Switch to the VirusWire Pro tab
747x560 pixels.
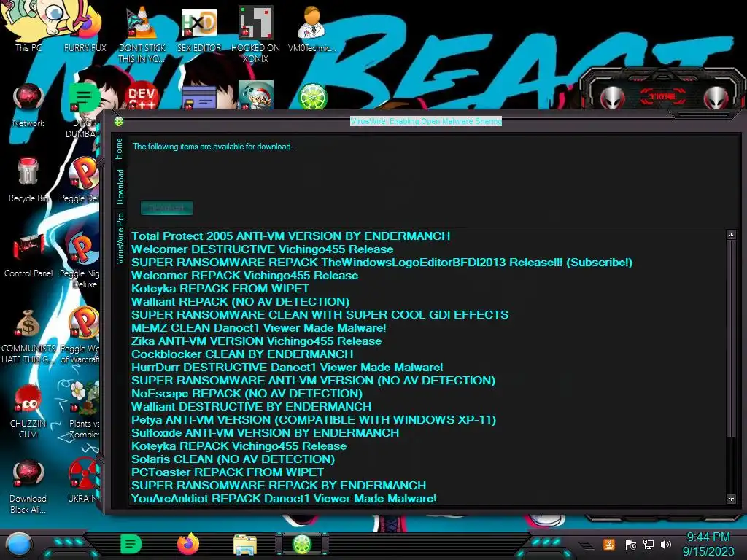(x=120, y=238)
